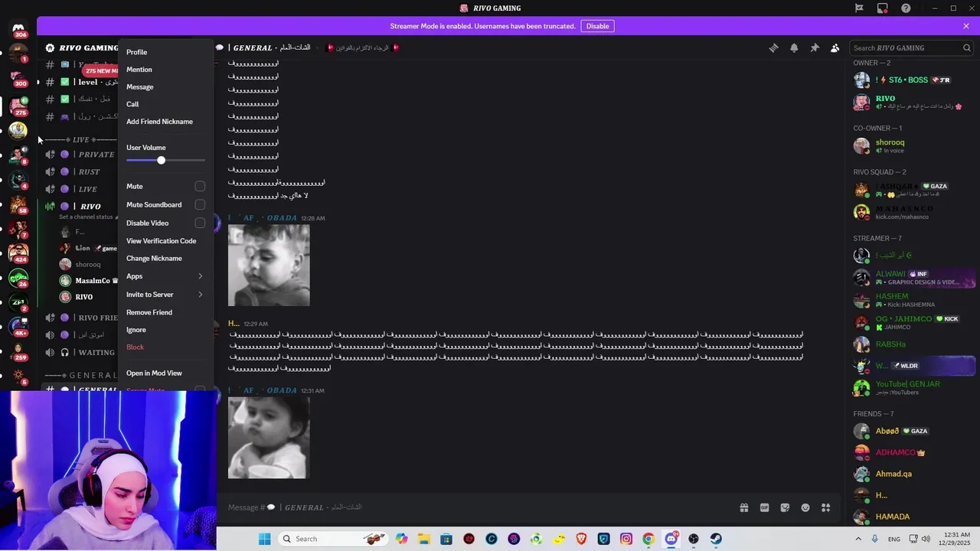Screen dimensions: 980x551
Task: Open apps launcher icon in message bar
Action: click(826, 507)
